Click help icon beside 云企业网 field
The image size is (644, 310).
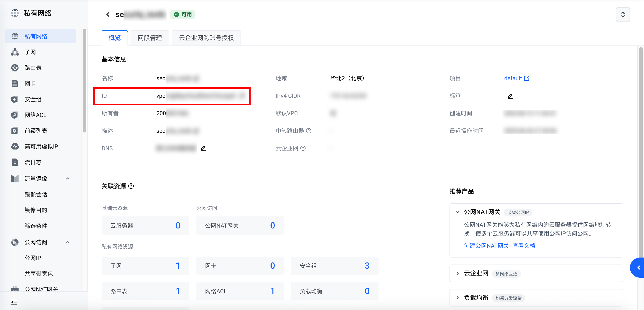[x=303, y=148]
